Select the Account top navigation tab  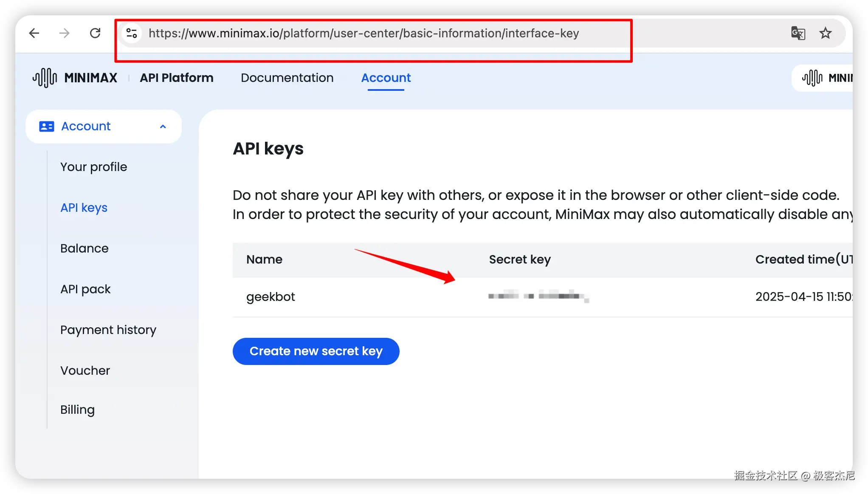click(386, 78)
